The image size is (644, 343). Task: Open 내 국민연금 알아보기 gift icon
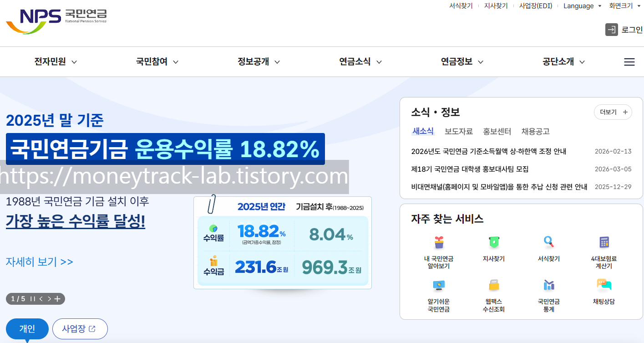(439, 242)
